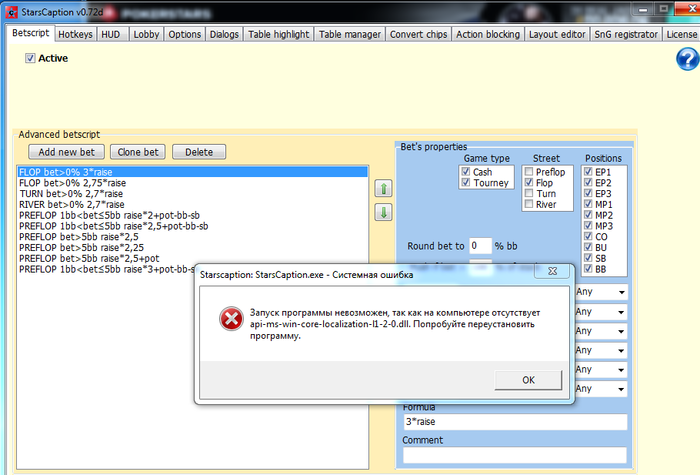The height and width of the screenshot is (475, 700).
Task: Switch to the Dialogs tab
Action: pyautogui.click(x=224, y=34)
